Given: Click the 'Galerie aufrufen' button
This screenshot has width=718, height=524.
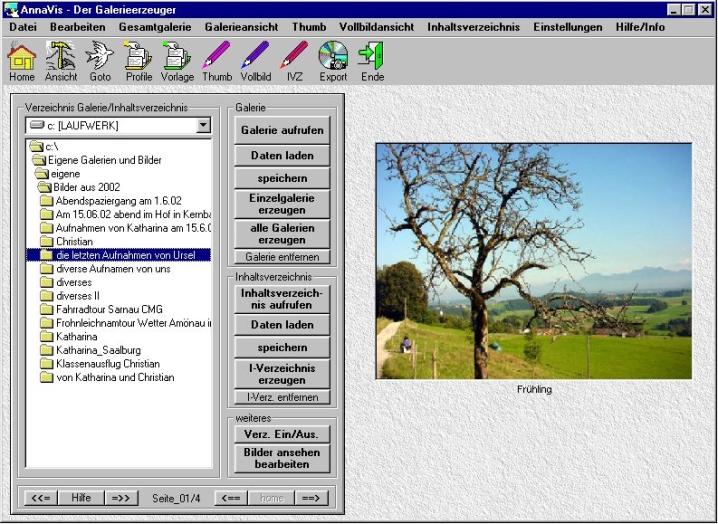Looking at the screenshot, I should pyautogui.click(x=281, y=130).
